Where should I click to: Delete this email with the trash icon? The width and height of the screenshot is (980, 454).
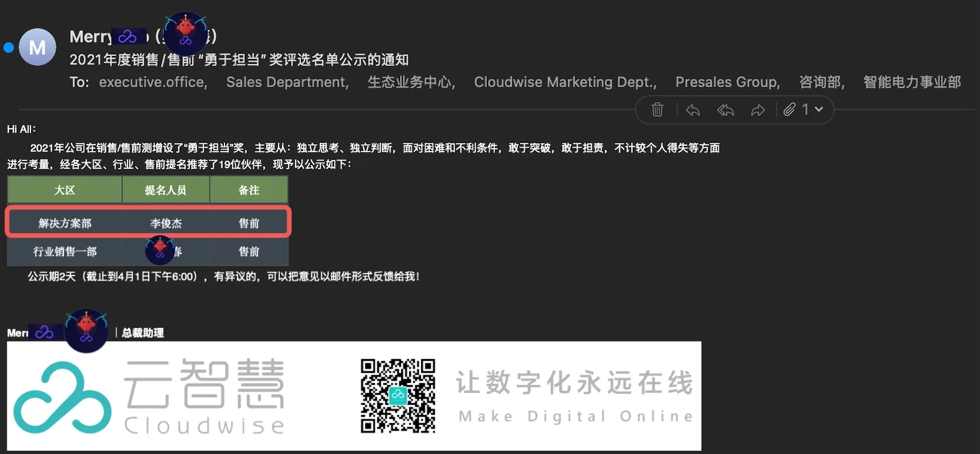(657, 110)
